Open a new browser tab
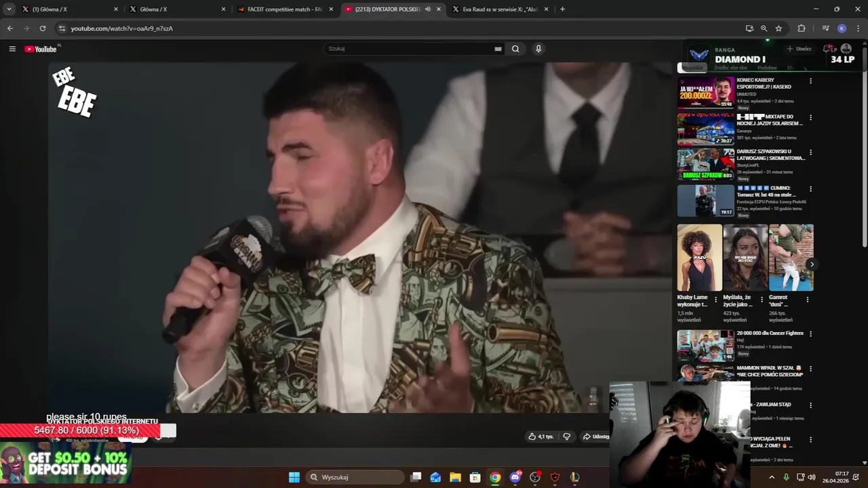The image size is (868, 488). tap(562, 9)
